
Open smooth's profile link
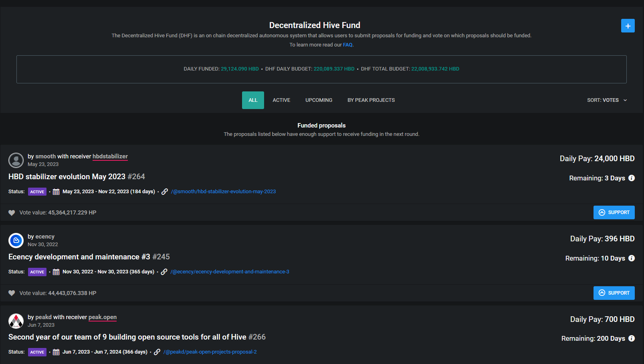click(x=46, y=156)
